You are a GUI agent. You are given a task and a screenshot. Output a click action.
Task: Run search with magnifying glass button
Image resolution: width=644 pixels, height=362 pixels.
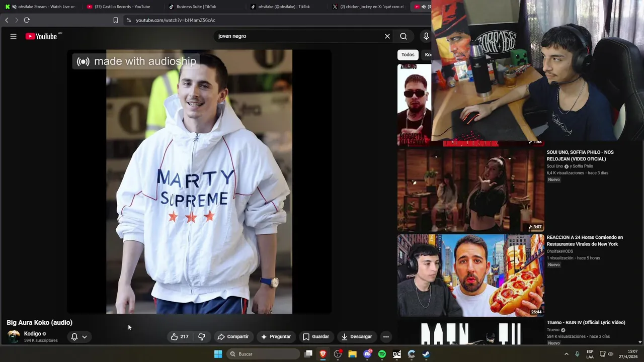[404, 36]
